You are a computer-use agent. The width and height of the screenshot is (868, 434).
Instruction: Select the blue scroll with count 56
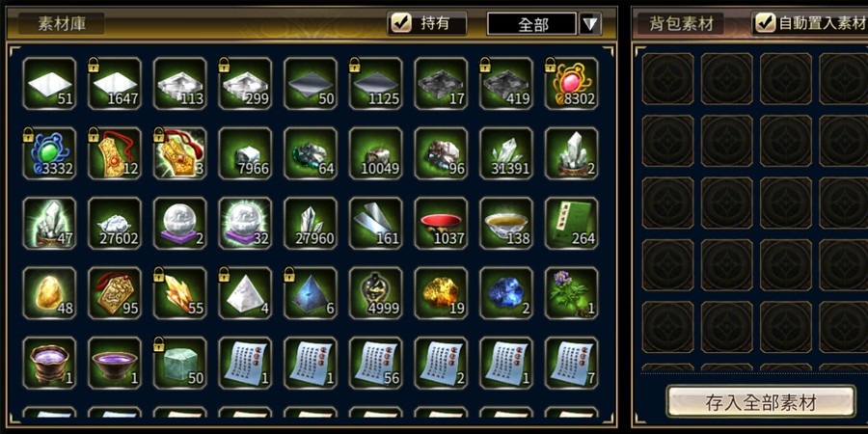click(x=376, y=363)
